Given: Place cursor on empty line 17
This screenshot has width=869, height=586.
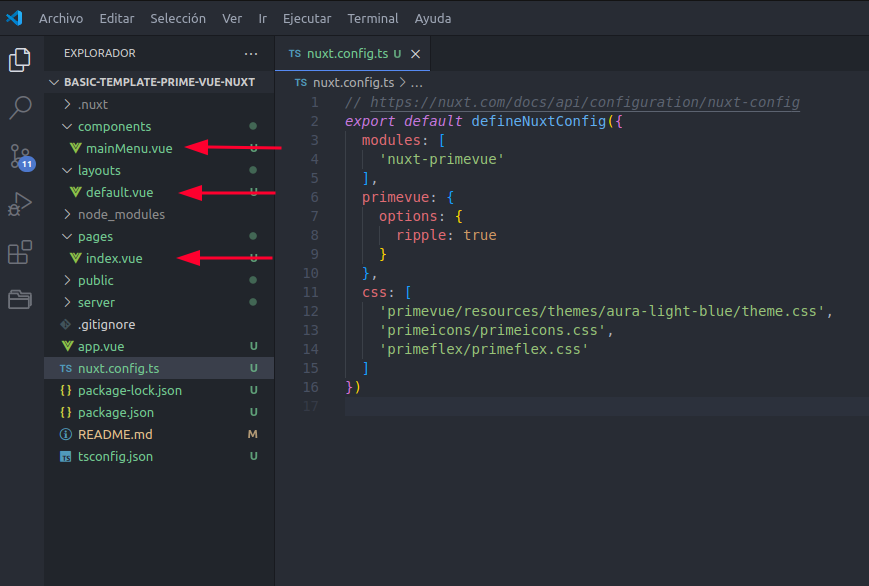Looking at the screenshot, I should point(606,406).
